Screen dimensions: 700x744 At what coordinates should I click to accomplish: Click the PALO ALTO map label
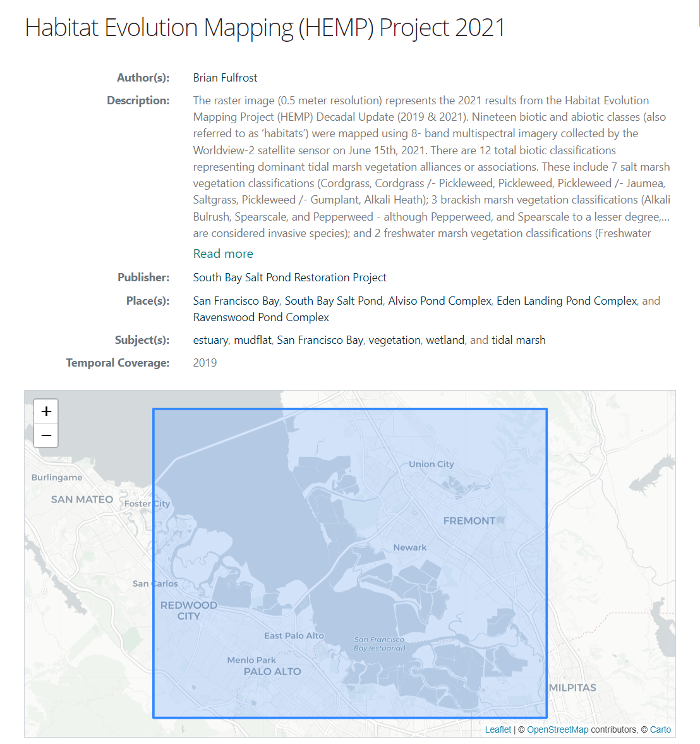pos(272,672)
